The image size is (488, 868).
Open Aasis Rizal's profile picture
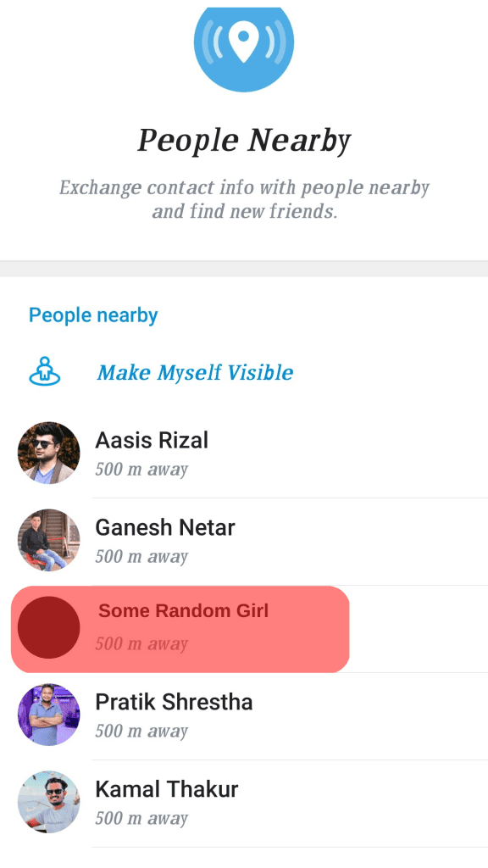pos(48,453)
